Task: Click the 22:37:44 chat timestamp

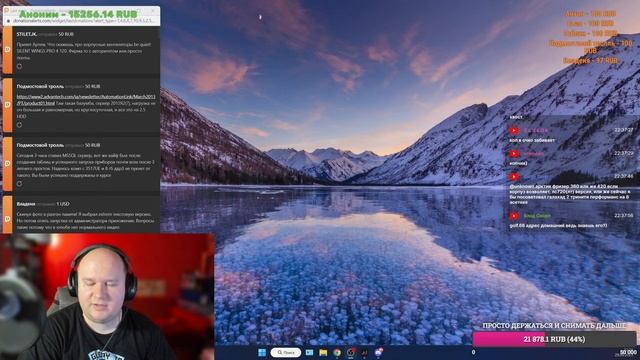Action: 623,176
